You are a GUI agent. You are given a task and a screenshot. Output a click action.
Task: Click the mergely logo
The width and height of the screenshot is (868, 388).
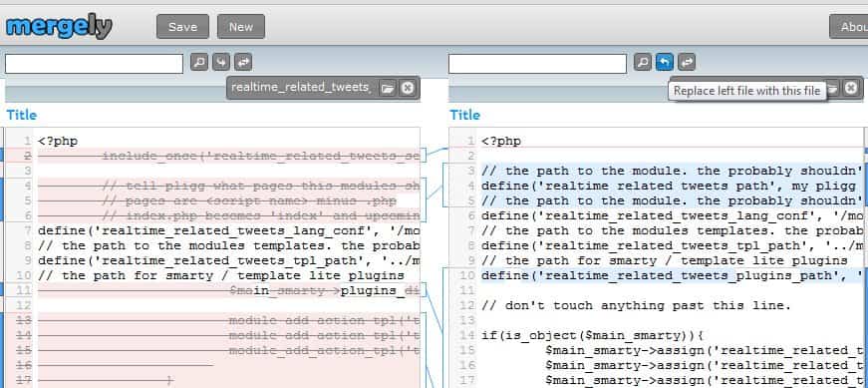tap(59, 26)
